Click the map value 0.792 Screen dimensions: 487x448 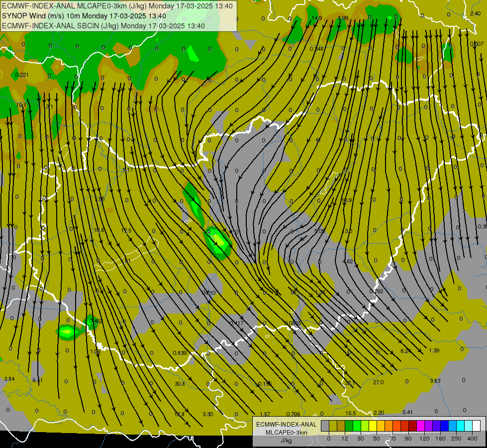[377, 291]
